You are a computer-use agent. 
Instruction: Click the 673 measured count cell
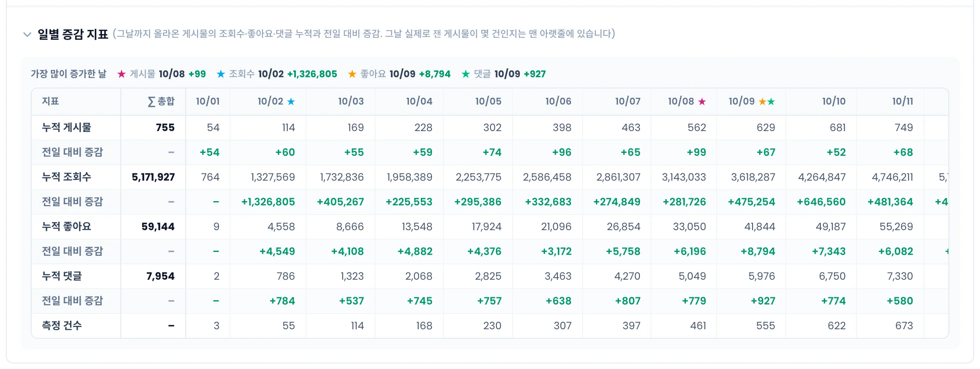pos(904,325)
